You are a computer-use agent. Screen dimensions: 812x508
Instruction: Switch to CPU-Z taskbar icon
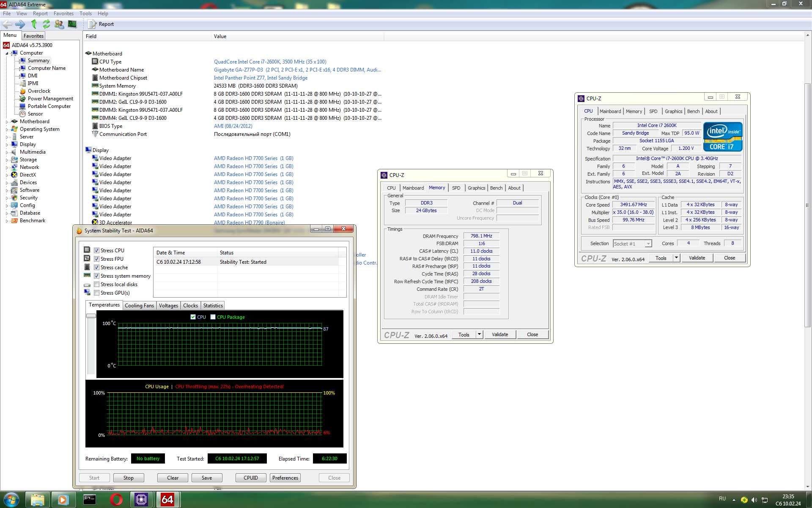[x=141, y=500]
